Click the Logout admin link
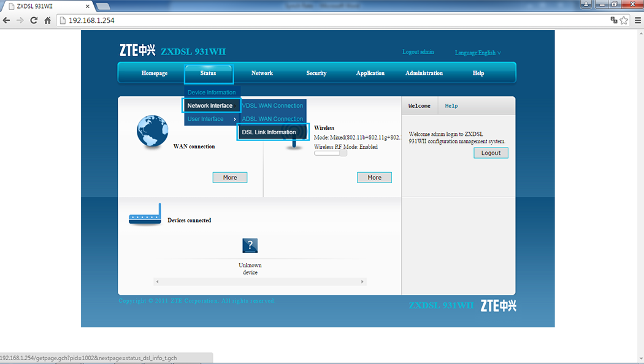The height and width of the screenshot is (364, 644). click(418, 51)
